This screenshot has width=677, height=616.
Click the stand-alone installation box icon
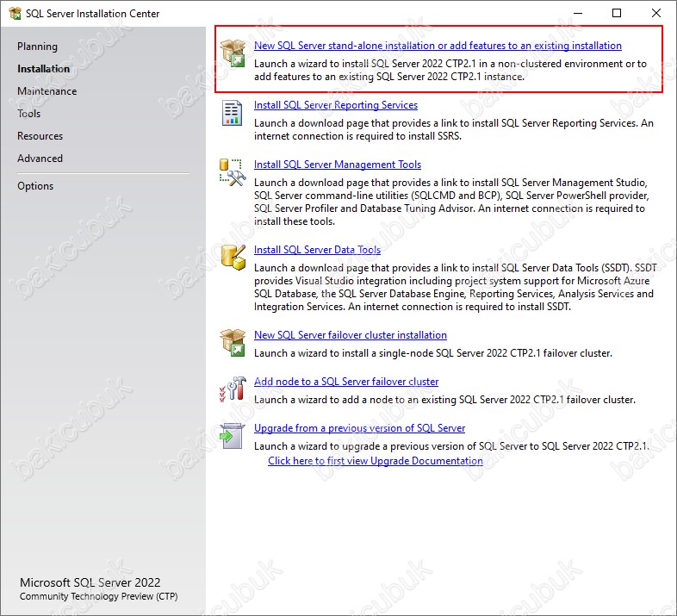coord(233,53)
